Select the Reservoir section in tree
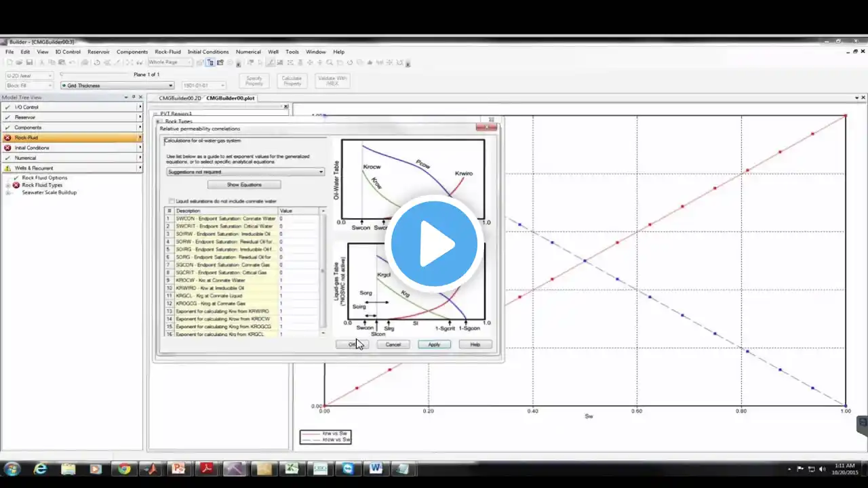Screen dimensions: 868x488 tap(71, 117)
